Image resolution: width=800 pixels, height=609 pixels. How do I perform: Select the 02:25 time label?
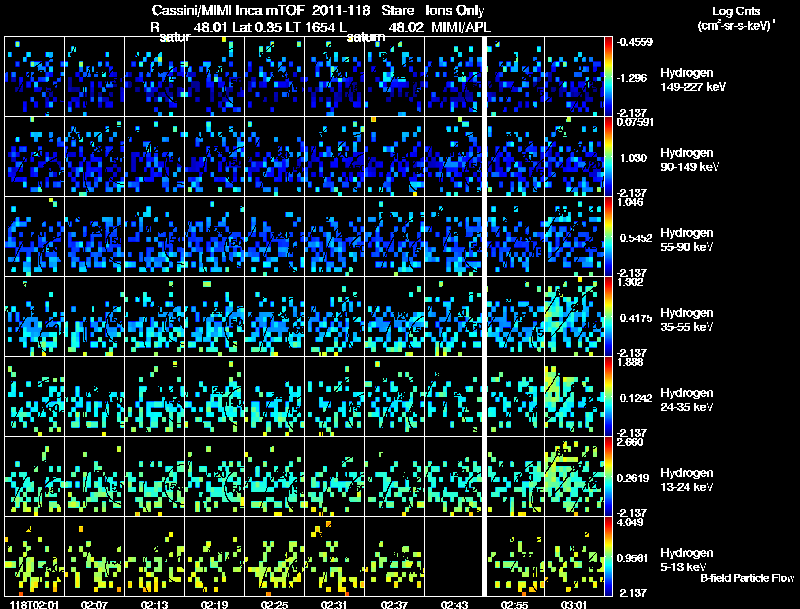pyautogui.click(x=274, y=604)
